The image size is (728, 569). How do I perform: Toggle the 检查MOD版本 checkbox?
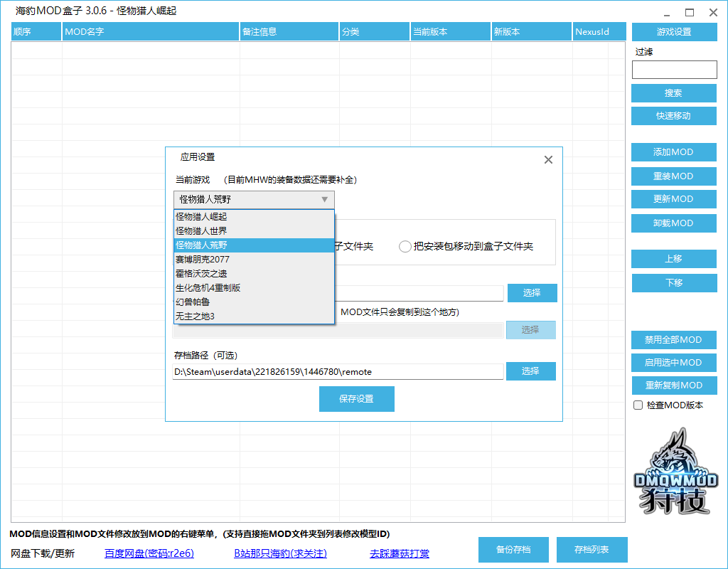click(638, 405)
